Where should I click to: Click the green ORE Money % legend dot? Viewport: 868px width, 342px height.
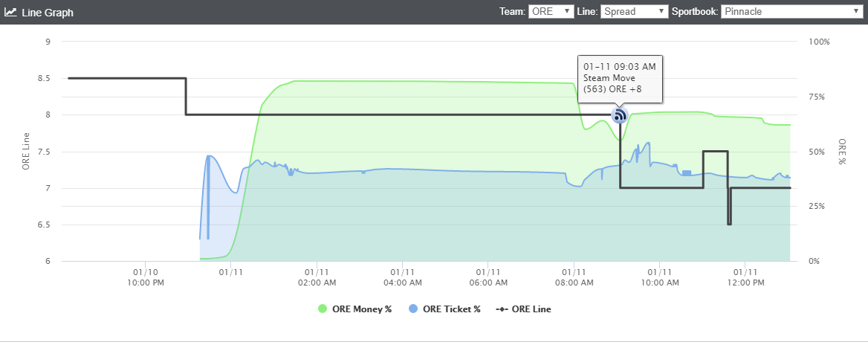[323, 309]
